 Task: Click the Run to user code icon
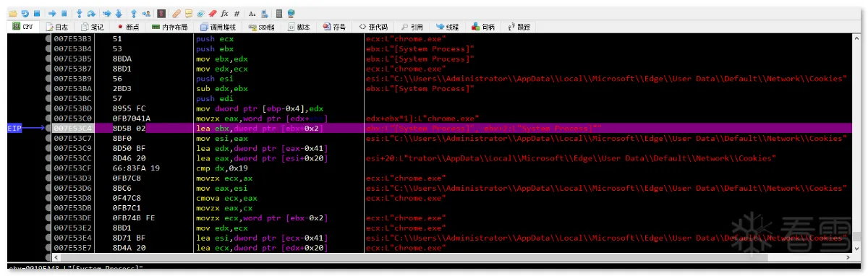point(146,13)
